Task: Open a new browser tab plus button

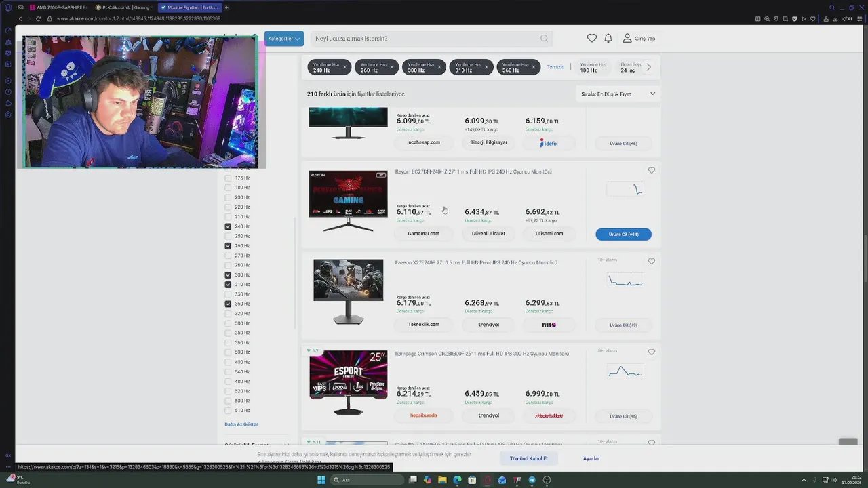Action: pos(226,7)
